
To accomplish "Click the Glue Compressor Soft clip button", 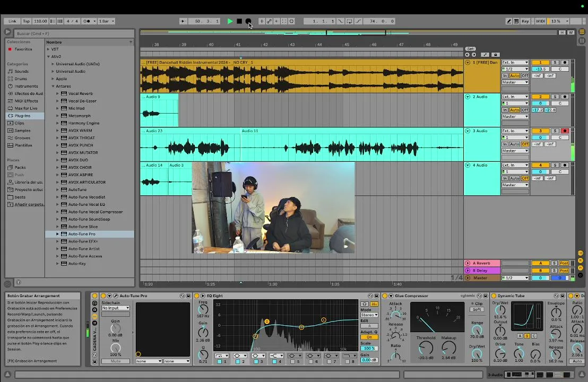I will tap(477, 310).
